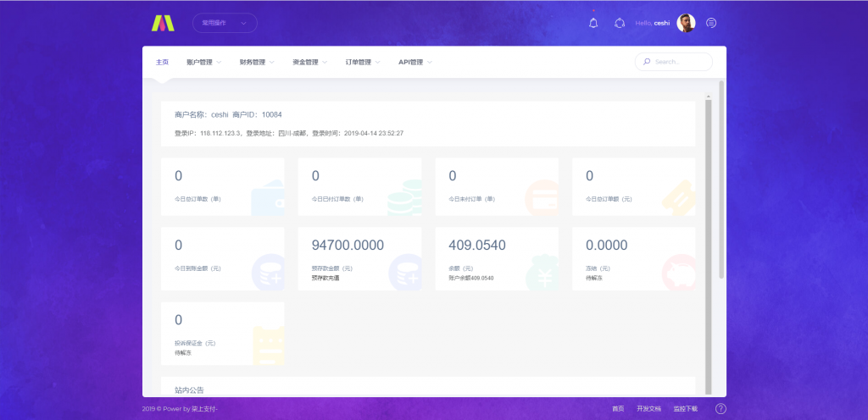Click the notification bell icon
Viewport: 868px width, 420px height.
pyautogui.click(x=593, y=23)
